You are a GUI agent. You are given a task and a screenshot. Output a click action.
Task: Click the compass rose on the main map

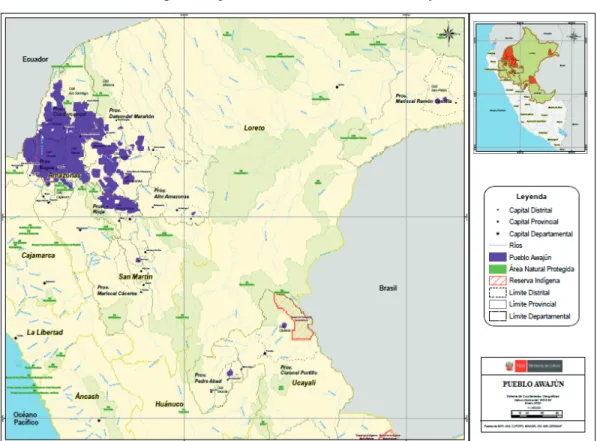point(449,34)
